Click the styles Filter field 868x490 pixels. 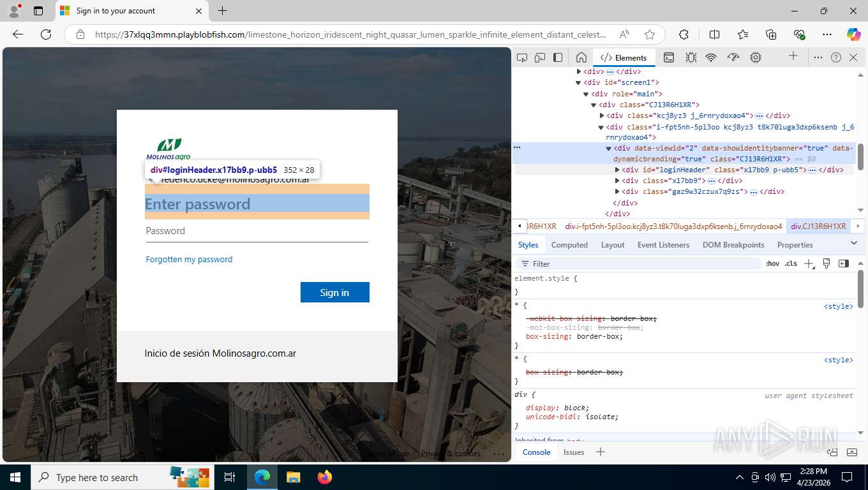638,264
